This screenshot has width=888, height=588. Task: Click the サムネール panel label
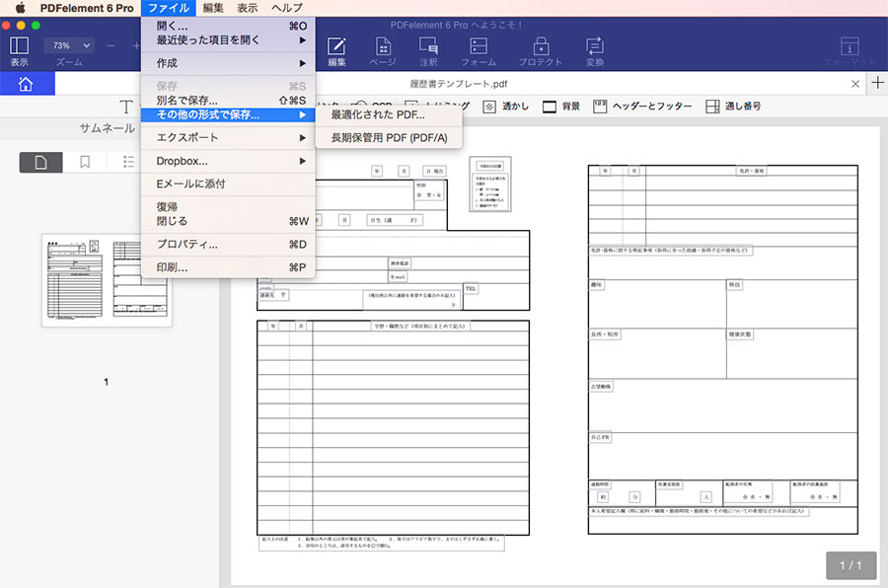(x=108, y=128)
